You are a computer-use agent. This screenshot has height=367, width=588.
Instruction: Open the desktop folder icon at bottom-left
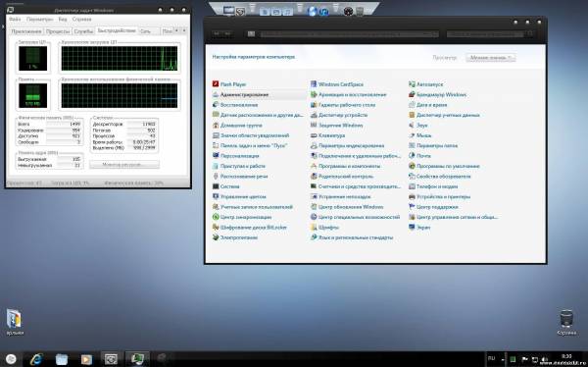click(15, 322)
